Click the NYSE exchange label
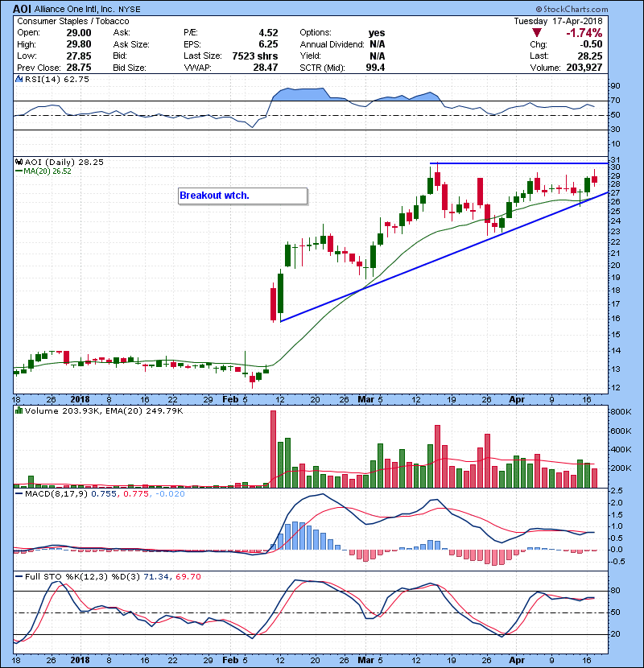Image resolution: width=644 pixels, height=668 pixels. coord(129,10)
